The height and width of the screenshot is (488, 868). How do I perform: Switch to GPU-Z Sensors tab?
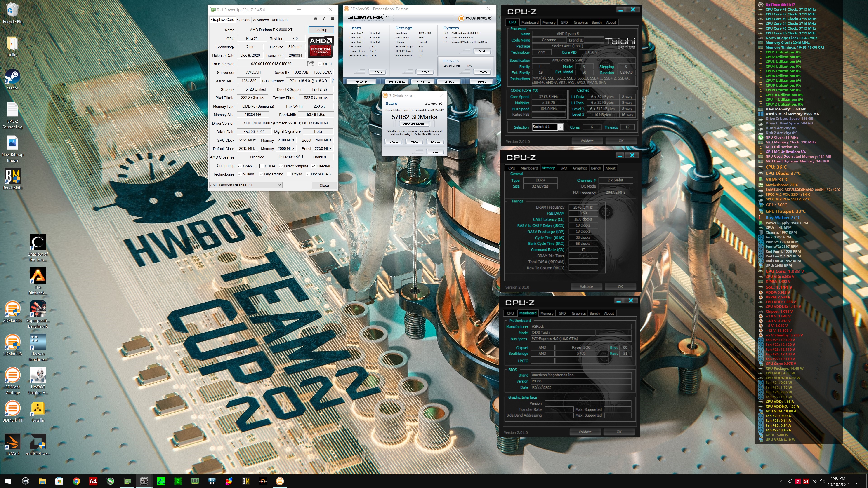pos(243,20)
